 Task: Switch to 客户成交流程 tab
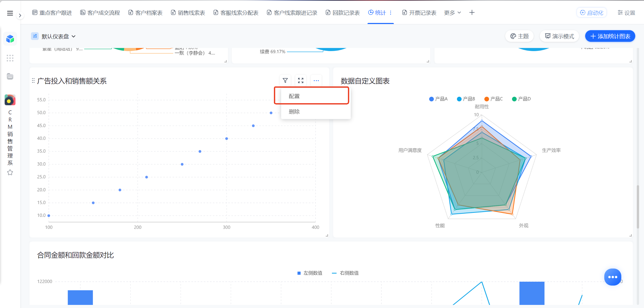pyautogui.click(x=100, y=13)
